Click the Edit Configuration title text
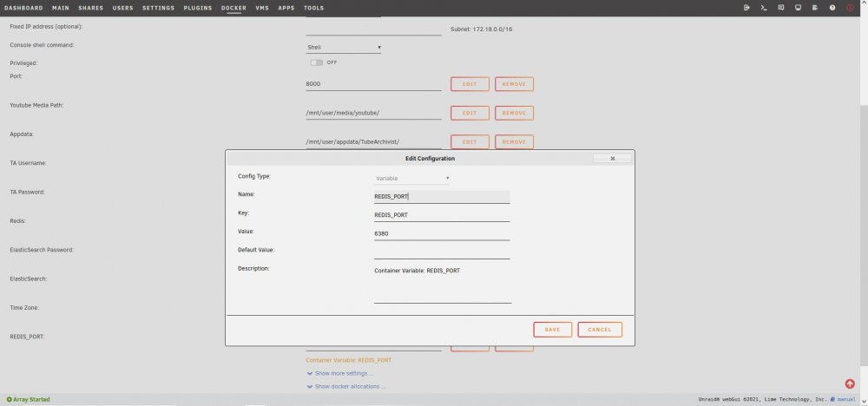The image size is (868, 406). coord(431,159)
